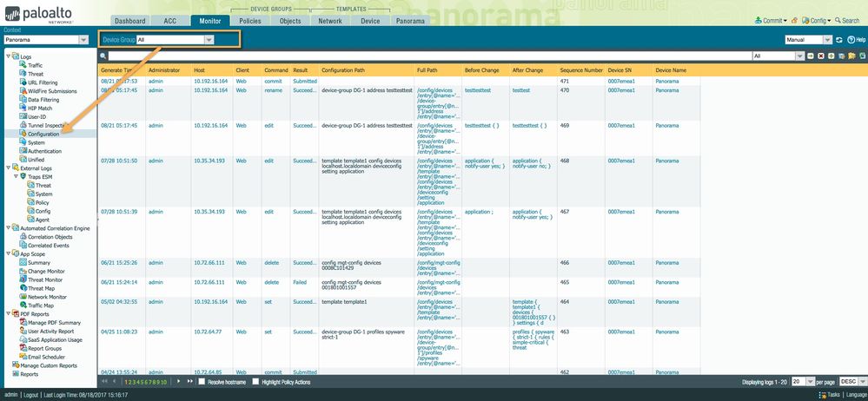The width and height of the screenshot is (868, 401).
Task: Click the lock icon beside Commit
Action: coord(794,21)
